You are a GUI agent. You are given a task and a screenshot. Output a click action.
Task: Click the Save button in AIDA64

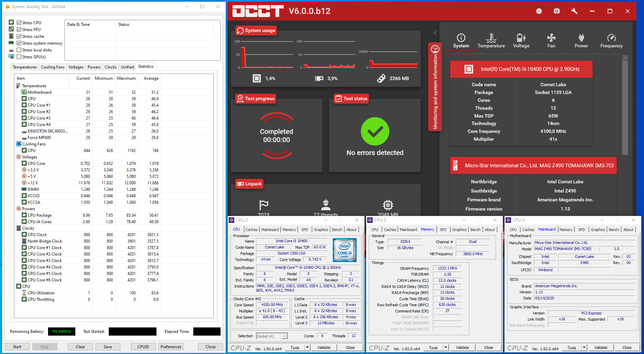(x=108, y=347)
